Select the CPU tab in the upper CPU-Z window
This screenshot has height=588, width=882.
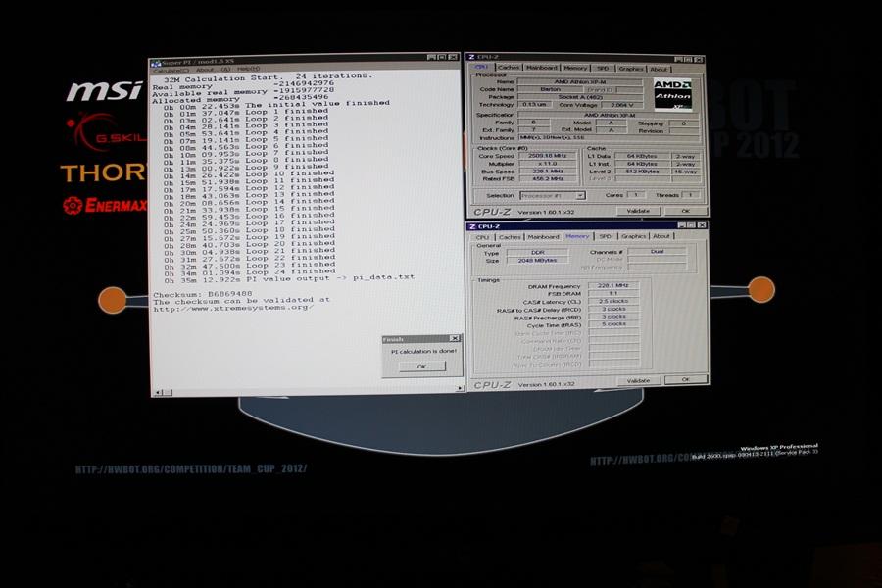click(481, 67)
